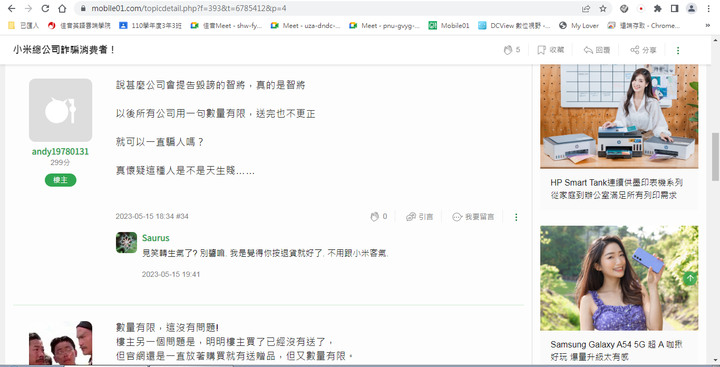This screenshot has width=720, height=367.
Task: Click the 299分 score text
Action: [60, 163]
